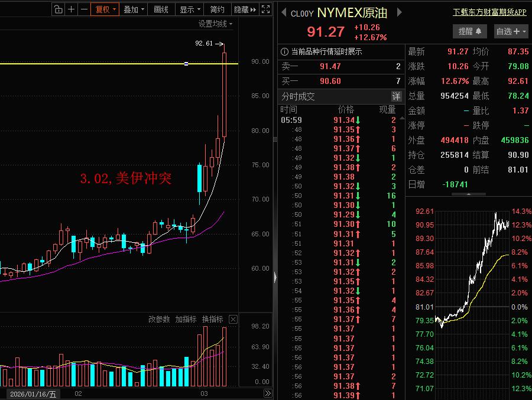532x400 pixels.
Task: Select the 画线 drawing tool
Action: coord(160,9)
